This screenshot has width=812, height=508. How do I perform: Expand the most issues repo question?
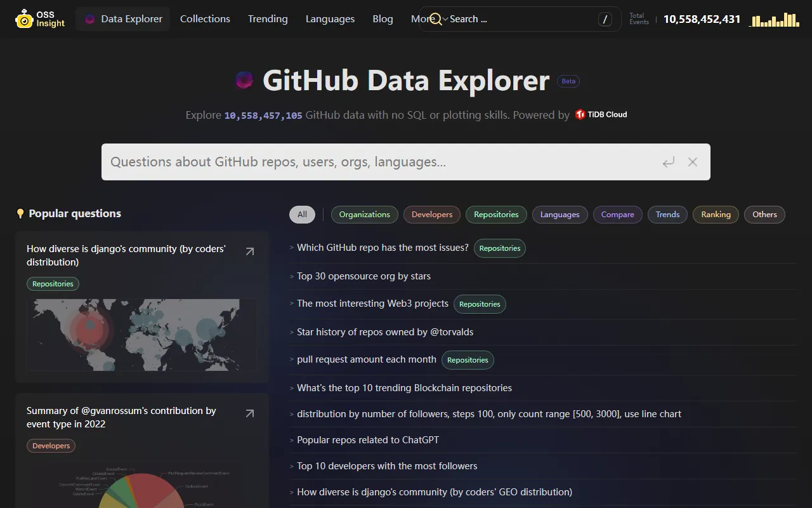click(x=383, y=248)
